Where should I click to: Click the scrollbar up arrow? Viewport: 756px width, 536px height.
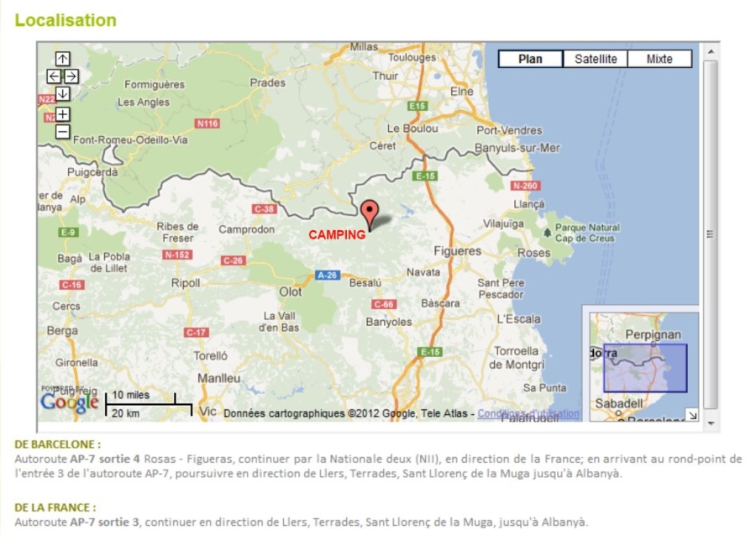[711, 51]
